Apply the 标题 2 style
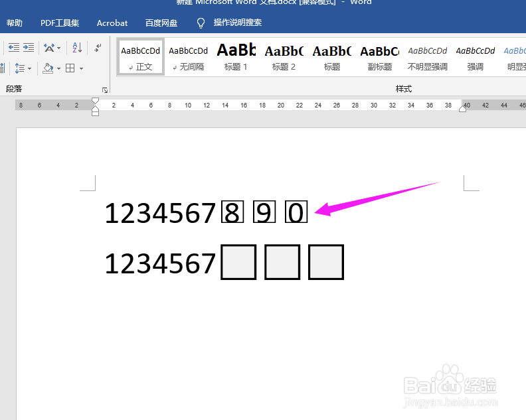Screen dimensions: 526x420 pyautogui.click(x=284, y=57)
